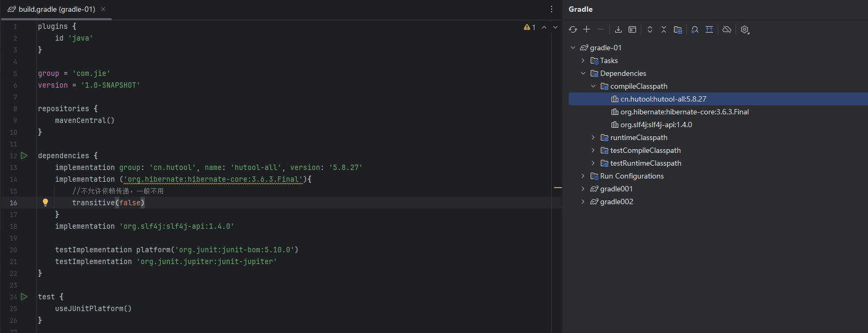Screen dimensions: 868x333
Task: Select the Dependencies tree item
Action: [623, 73]
